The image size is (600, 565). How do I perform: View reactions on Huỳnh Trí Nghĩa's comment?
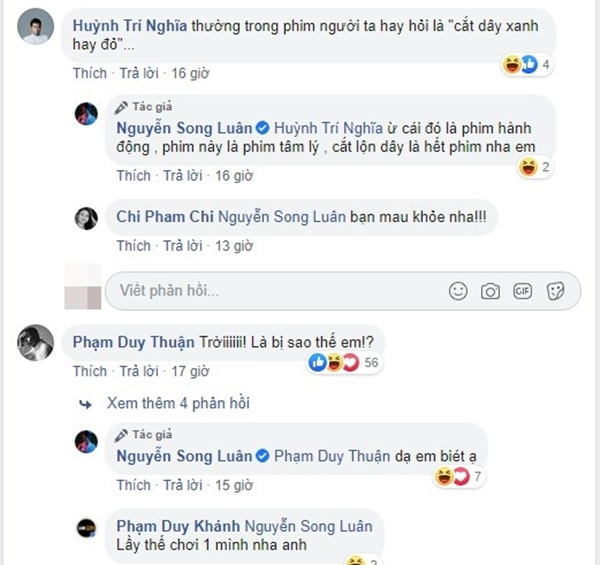[x=527, y=65]
